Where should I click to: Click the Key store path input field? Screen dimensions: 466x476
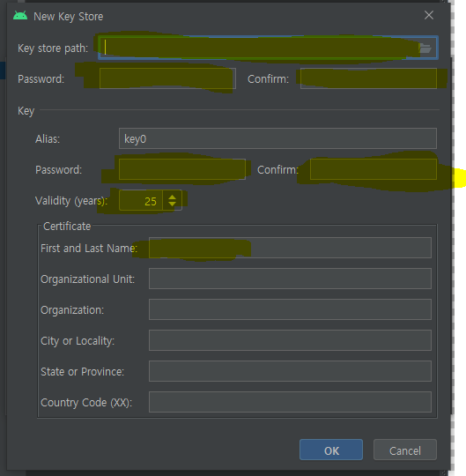(x=268, y=48)
